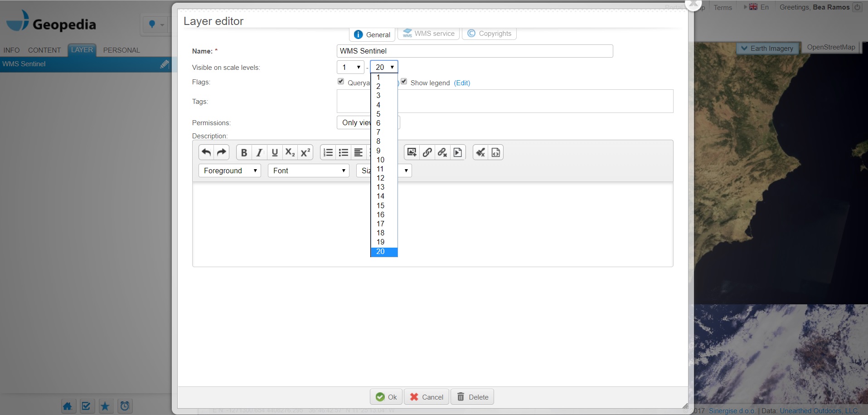Viewport: 868px width, 415px height.
Task: Open the minimum scale level dropdown
Action: pos(350,67)
